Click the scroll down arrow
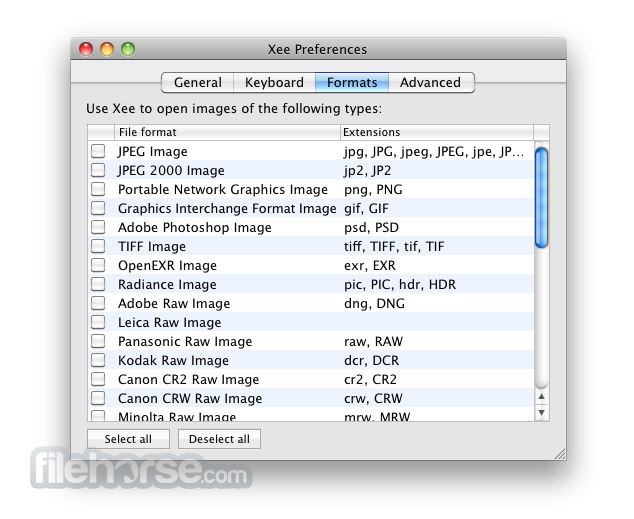The width and height of the screenshot is (634, 519). [x=541, y=412]
